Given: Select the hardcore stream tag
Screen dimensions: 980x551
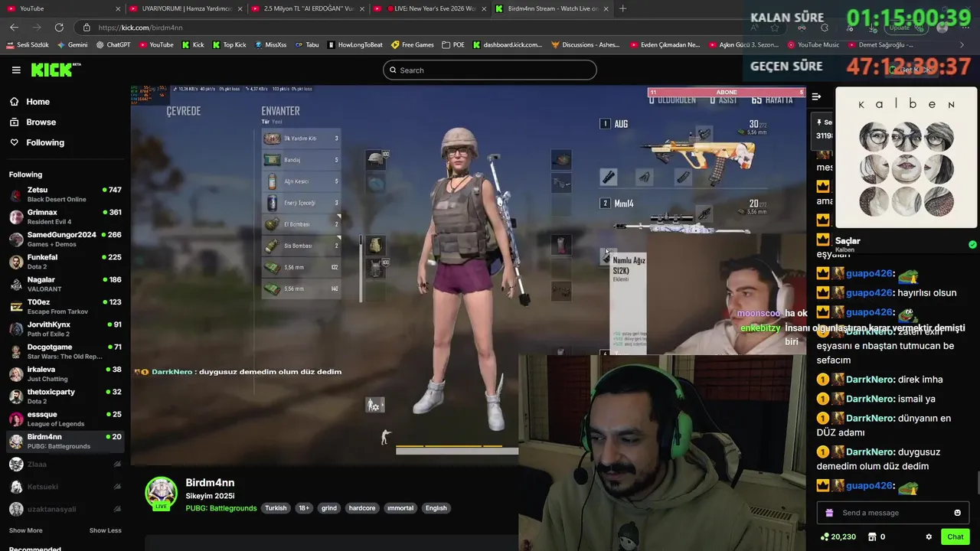Looking at the screenshot, I should point(362,508).
